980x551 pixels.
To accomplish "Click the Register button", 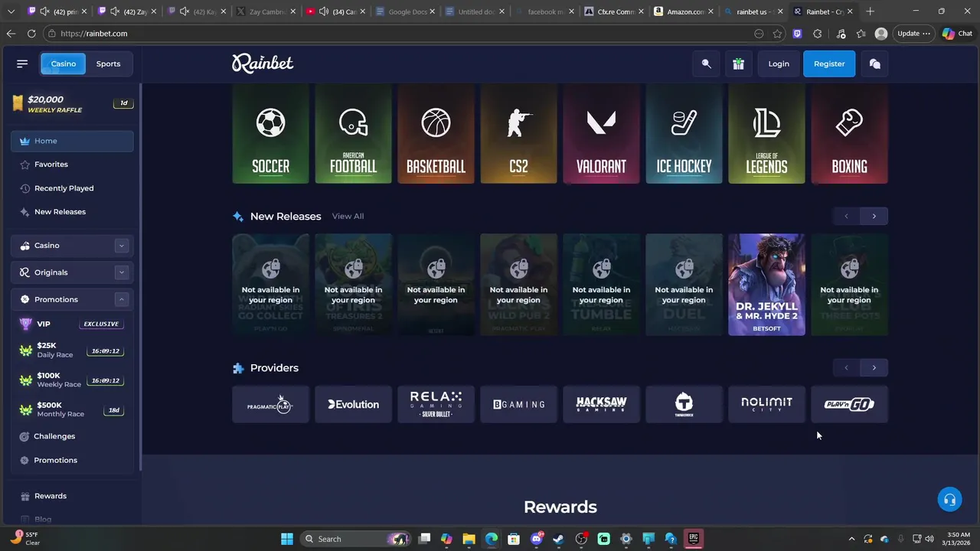I will click(829, 64).
